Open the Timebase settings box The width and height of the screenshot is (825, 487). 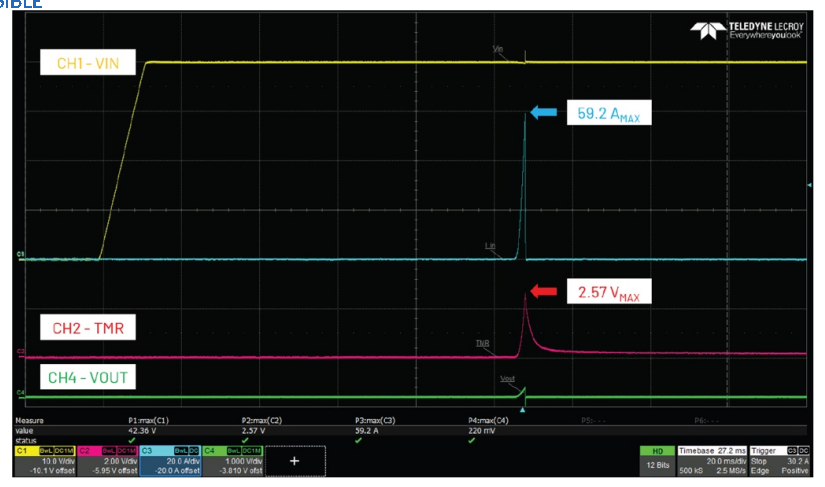(x=712, y=461)
